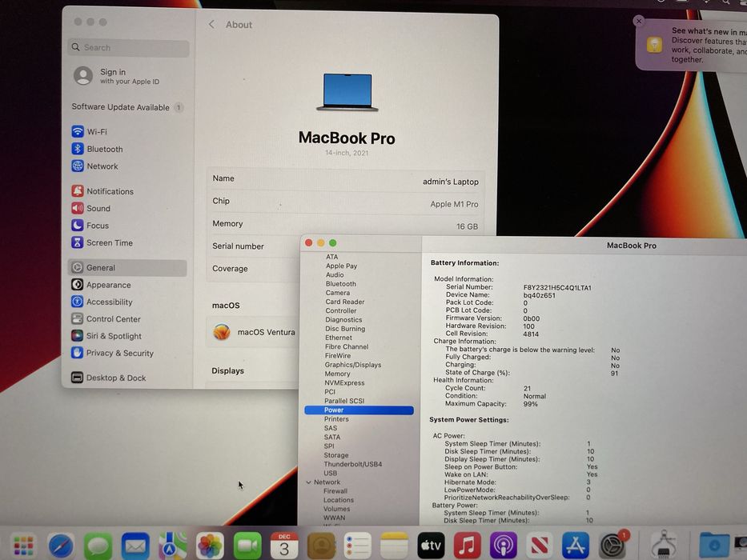Viewport: 747px width, 560px height.
Task: Open Screen Time settings
Action: pos(102,242)
